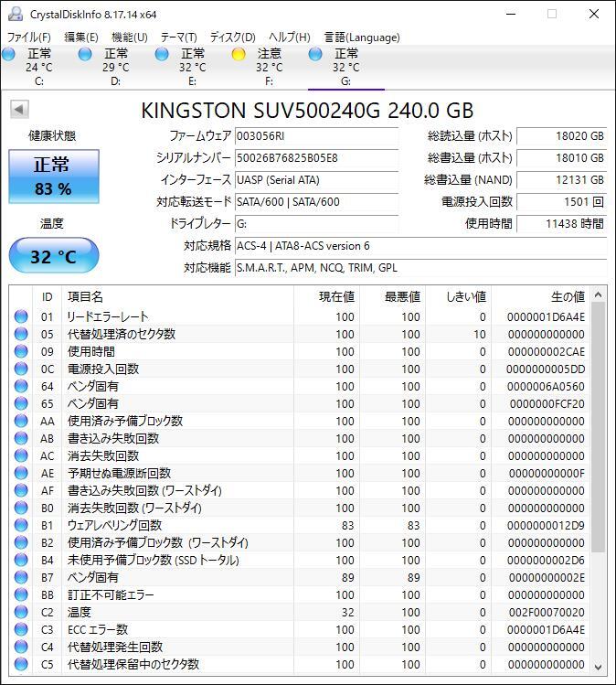Select drive E: status tab

click(x=193, y=67)
